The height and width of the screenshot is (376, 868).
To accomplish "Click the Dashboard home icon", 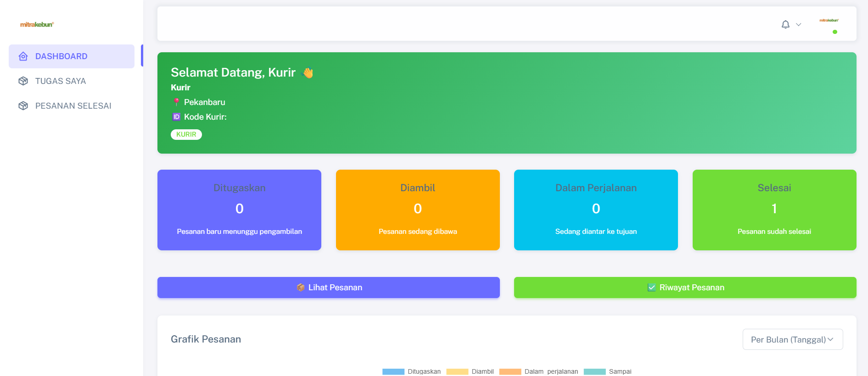I will point(23,56).
